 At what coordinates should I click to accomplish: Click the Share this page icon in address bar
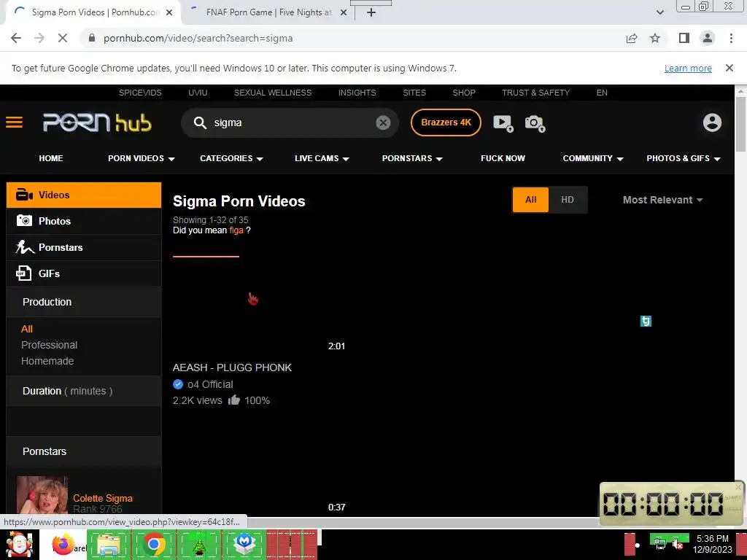coord(632,38)
